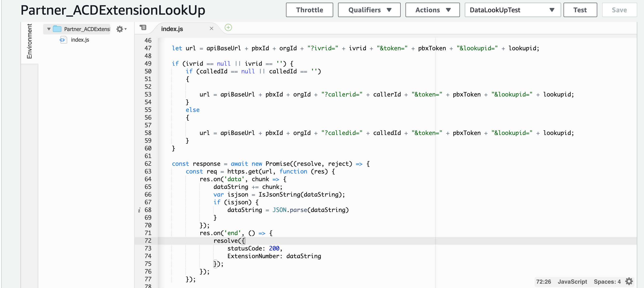The height and width of the screenshot is (288, 644).
Task: Click the Throttle button
Action: tap(309, 10)
